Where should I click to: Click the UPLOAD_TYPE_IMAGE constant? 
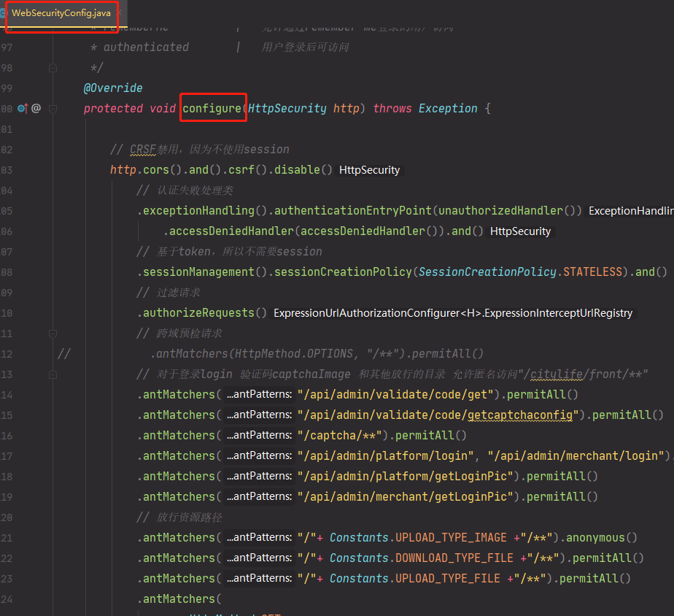click(x=451, y=537)
